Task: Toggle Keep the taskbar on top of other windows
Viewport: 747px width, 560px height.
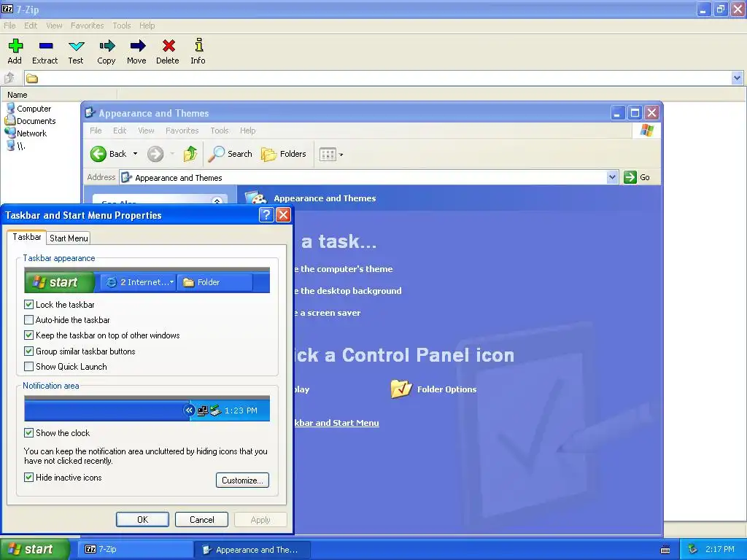Action: pyautogui.click(x=28, y=335)
